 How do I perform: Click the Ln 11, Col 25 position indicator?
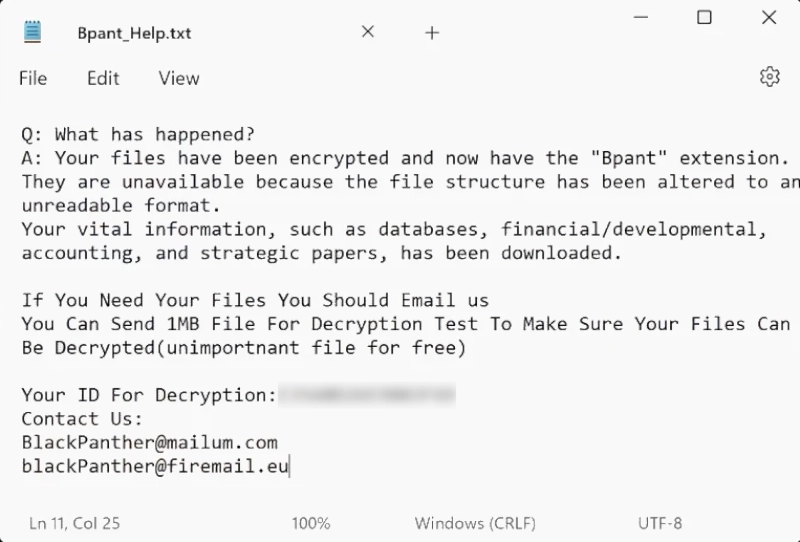coord(75,523)
